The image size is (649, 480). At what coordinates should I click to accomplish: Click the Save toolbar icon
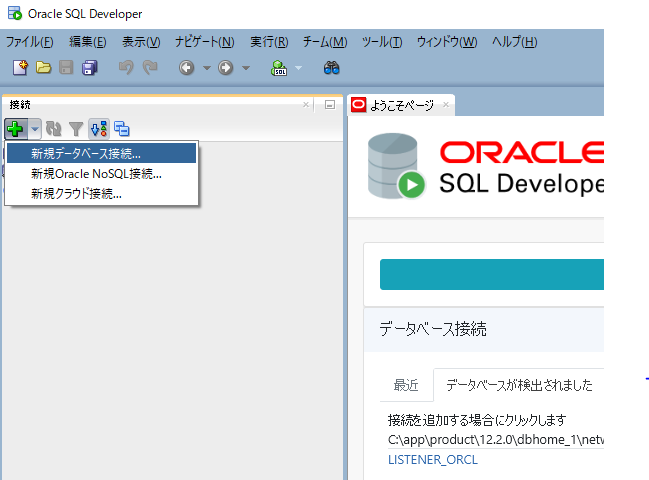coord(66,67)
